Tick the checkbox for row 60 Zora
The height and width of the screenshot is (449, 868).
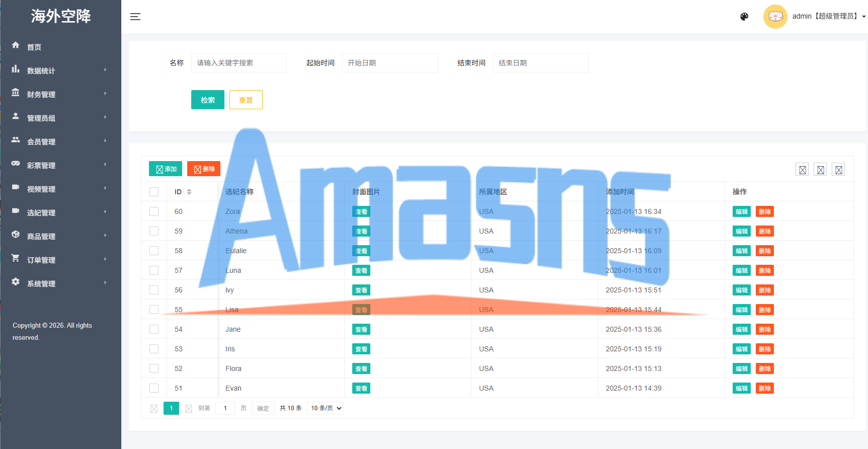click(x=154, y=211)
